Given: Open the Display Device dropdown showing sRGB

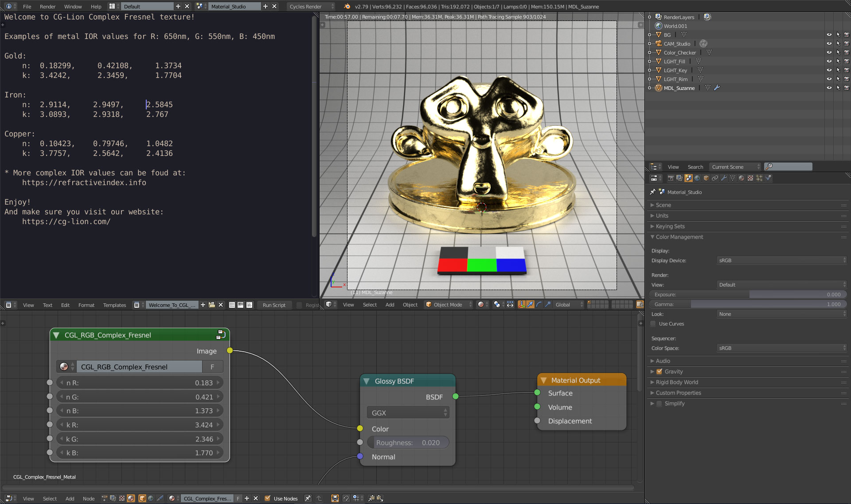Looking at the screenshot, I should pyautogui.click(x=781, y=260).
